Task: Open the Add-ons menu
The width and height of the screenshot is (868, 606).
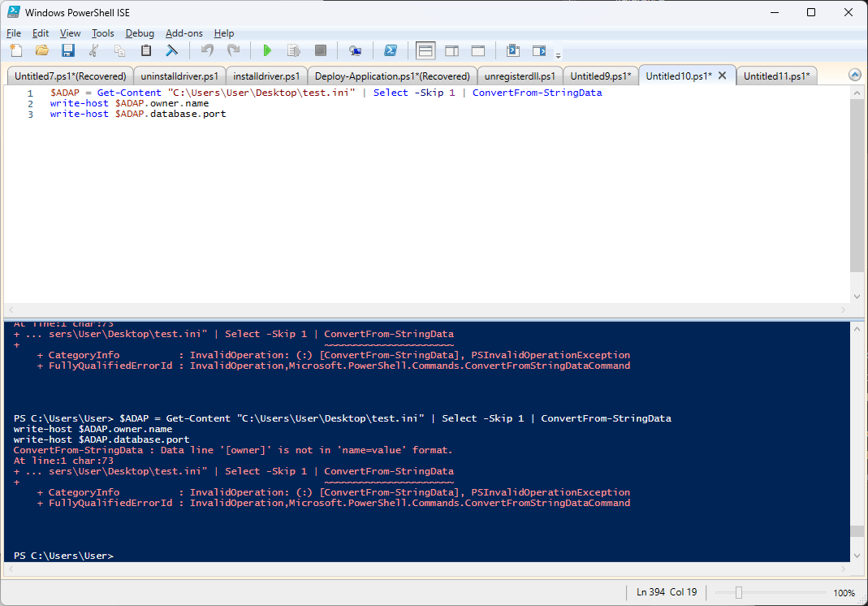Action: pos(184,33)
